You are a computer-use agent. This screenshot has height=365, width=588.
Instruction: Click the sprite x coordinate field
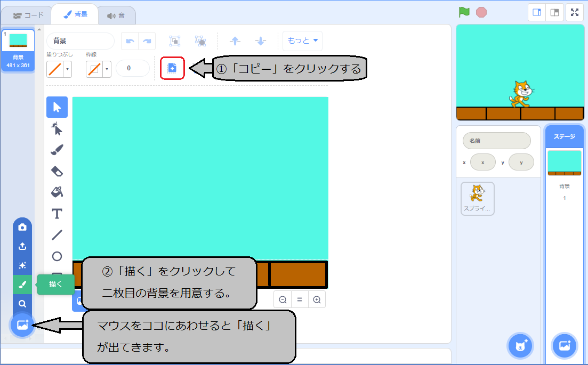coord(483,163)
